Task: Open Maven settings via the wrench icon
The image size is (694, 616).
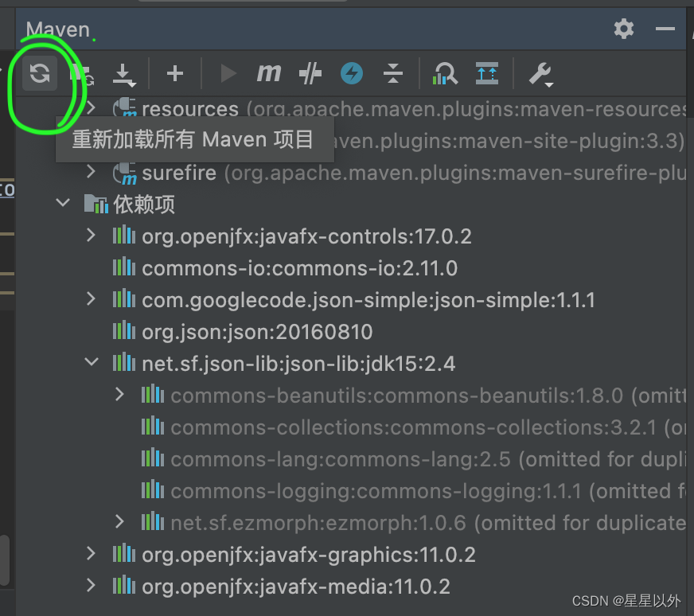Action: click(x=540, y=73)
